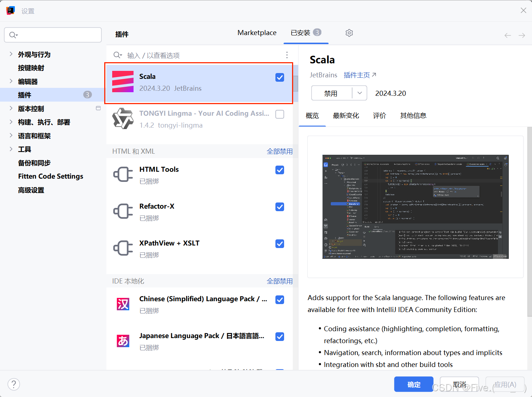Image resolution: width=532 pixels, height=397 pixels.
Task: Click the 应用(A) button
Action: (x=505, y=384)
